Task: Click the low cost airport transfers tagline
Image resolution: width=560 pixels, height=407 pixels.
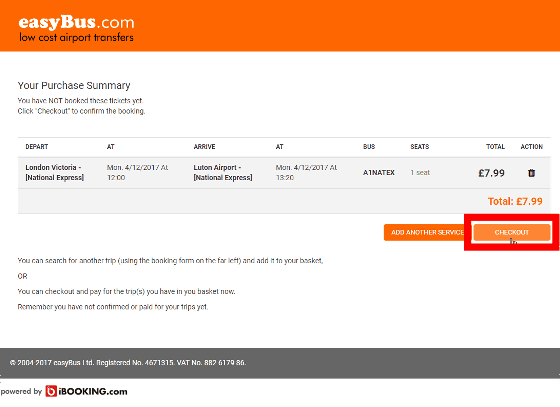Action: [76, 37]
